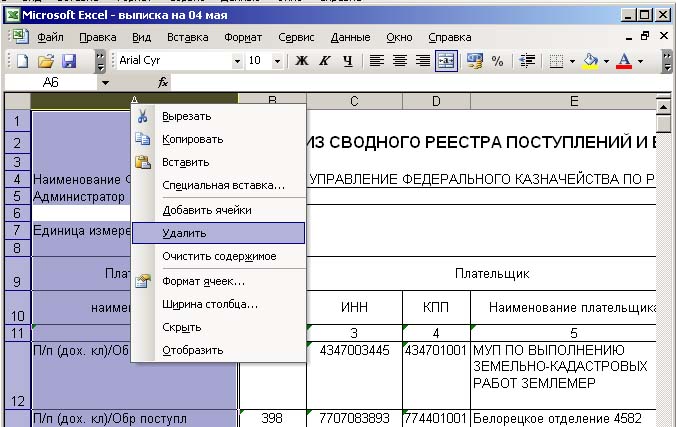Image resolution: width=676 pixels, height=427 pixels.
Task: Open the Arial Cyr font dropdown
Action: point(237,61)
